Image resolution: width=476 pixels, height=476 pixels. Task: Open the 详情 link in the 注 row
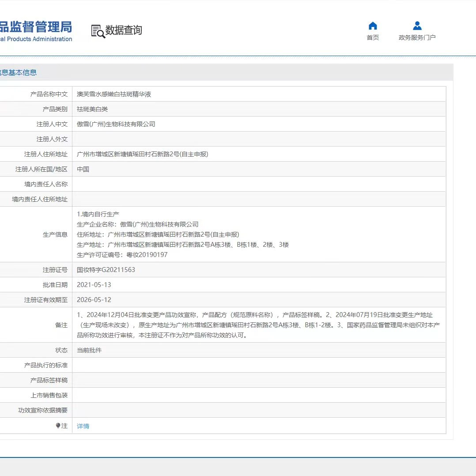click(x=83, y=426)
